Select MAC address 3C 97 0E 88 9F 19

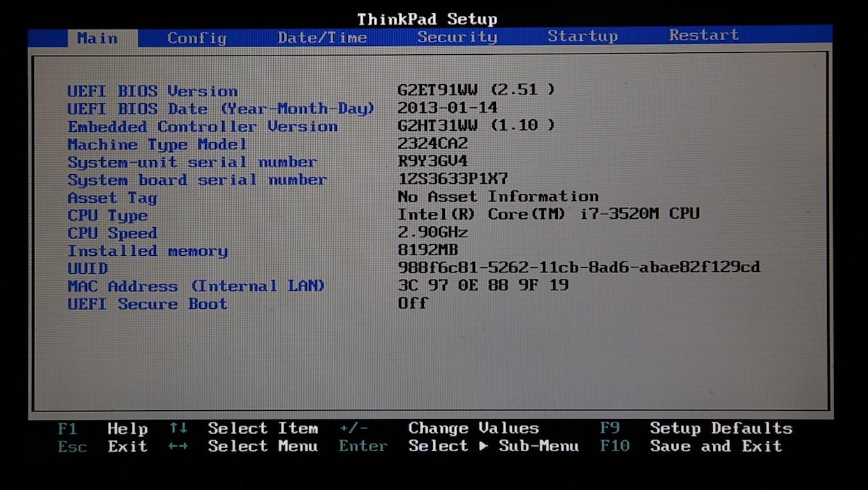(x=483, y=285)
